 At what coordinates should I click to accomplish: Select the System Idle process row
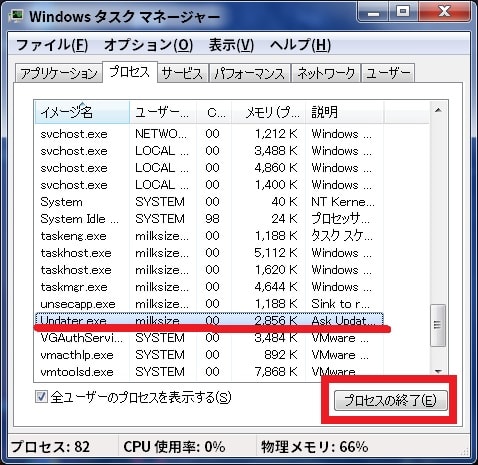209,219
